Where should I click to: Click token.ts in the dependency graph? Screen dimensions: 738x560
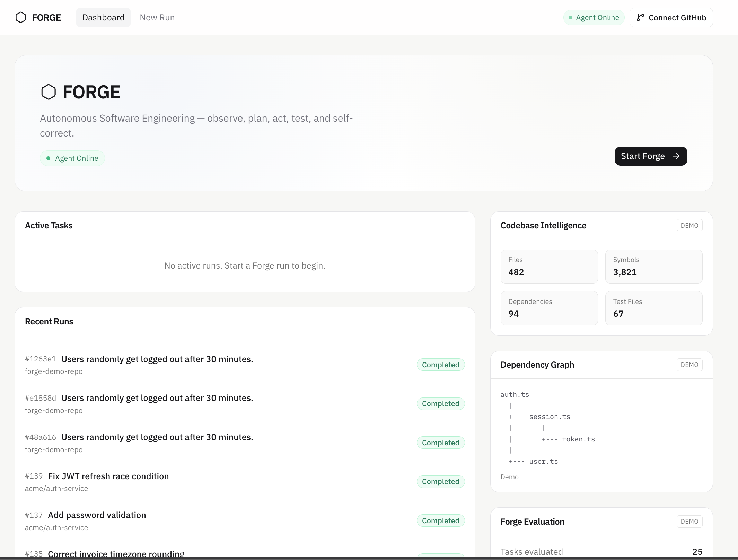pyautogui.click(x=579, y=439)
